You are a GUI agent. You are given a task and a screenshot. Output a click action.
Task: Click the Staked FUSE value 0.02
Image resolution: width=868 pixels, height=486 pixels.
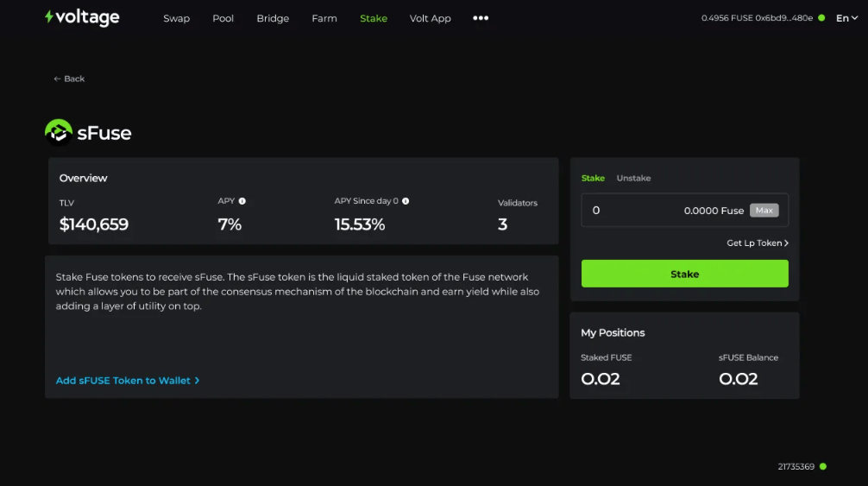tap(600, 379)
